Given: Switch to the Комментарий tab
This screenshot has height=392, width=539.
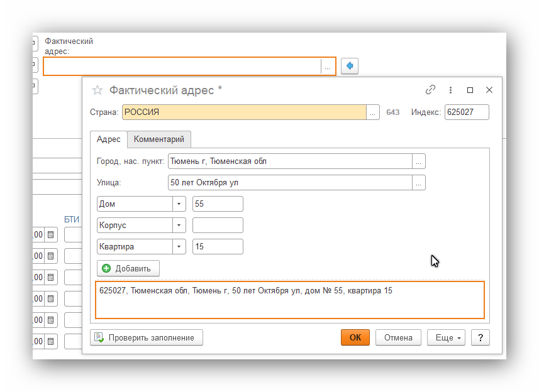Looking at the screenshot, I should 159,139.
